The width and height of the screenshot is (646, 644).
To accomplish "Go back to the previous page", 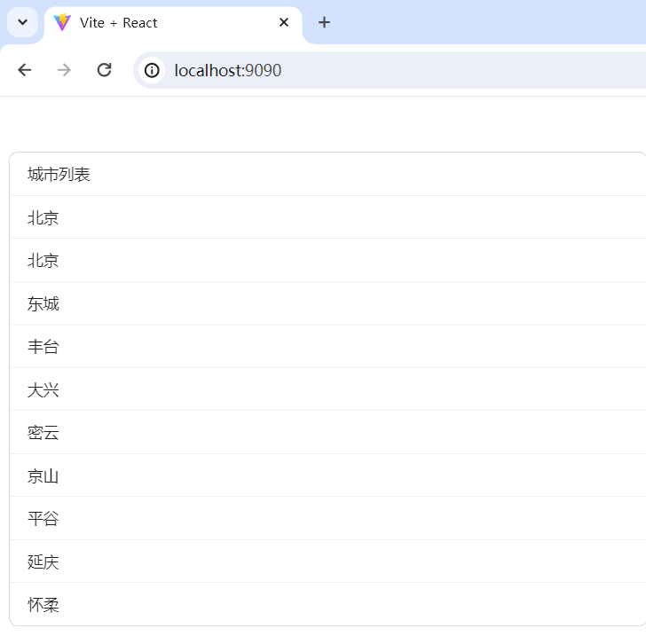I will [25, 70].
